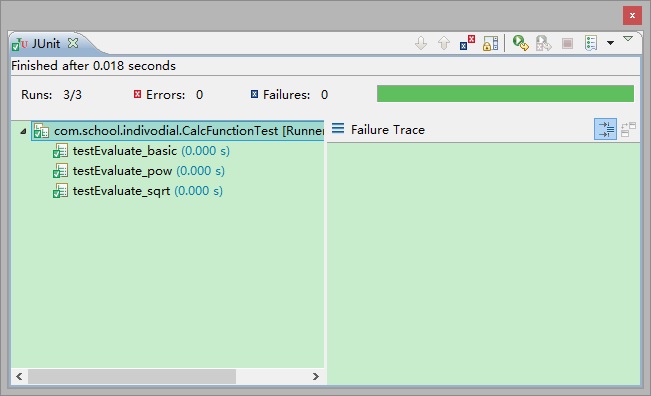This screenshot has width=651, height=396.
Task: Select the JUnit tab
Action: click(x=46, y=43)
